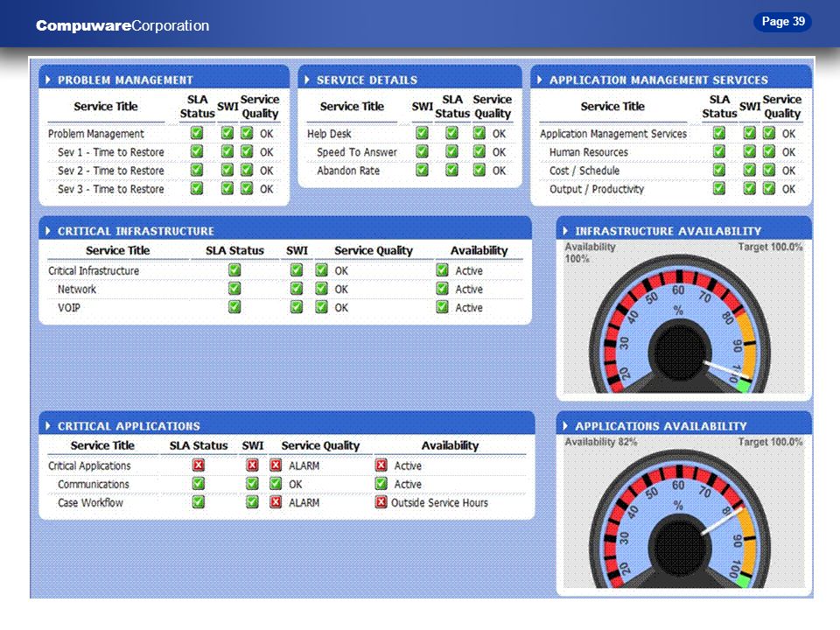Collapse the Critical Applications panel arrow

click(x=48, y=426)
